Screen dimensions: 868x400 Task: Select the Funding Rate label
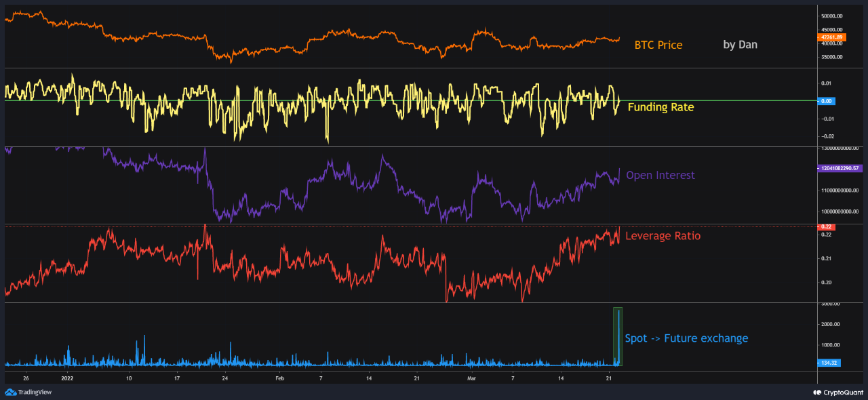(x=660, y=107)
